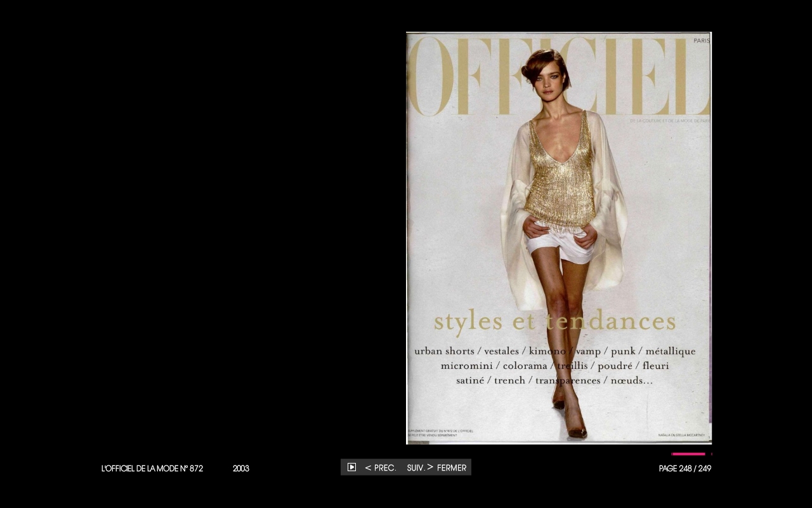Image resolution: width=812 pixels, height=508 pixels.
Task: Go to next page via SUIV. label
Action: (x=416, y=468)
